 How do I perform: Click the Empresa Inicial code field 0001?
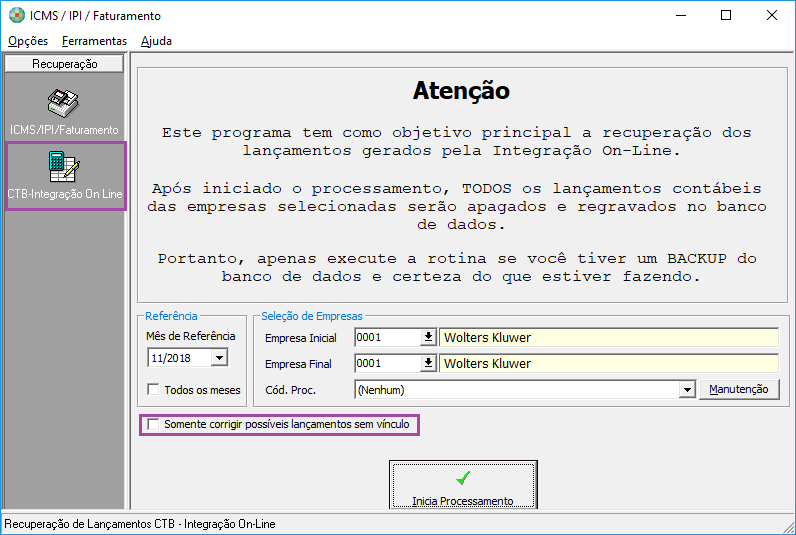point(388,337)
